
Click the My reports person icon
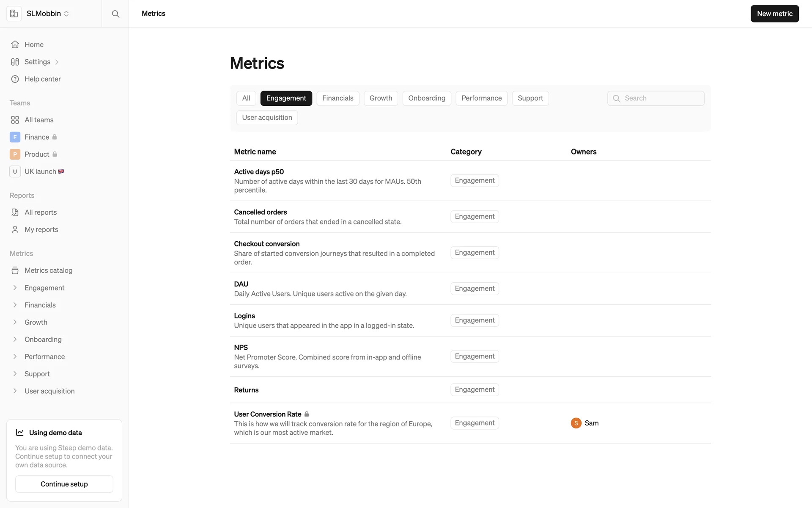15,229
